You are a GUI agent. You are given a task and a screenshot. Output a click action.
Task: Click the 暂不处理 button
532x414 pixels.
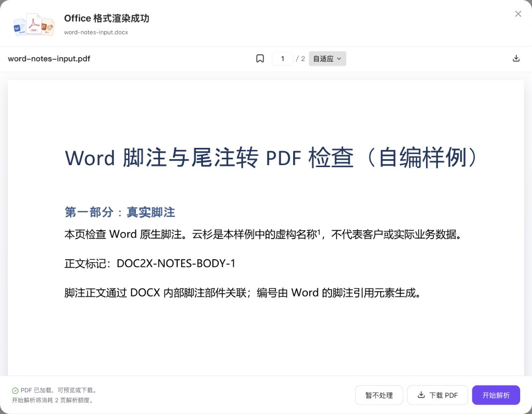click(379, 395)
